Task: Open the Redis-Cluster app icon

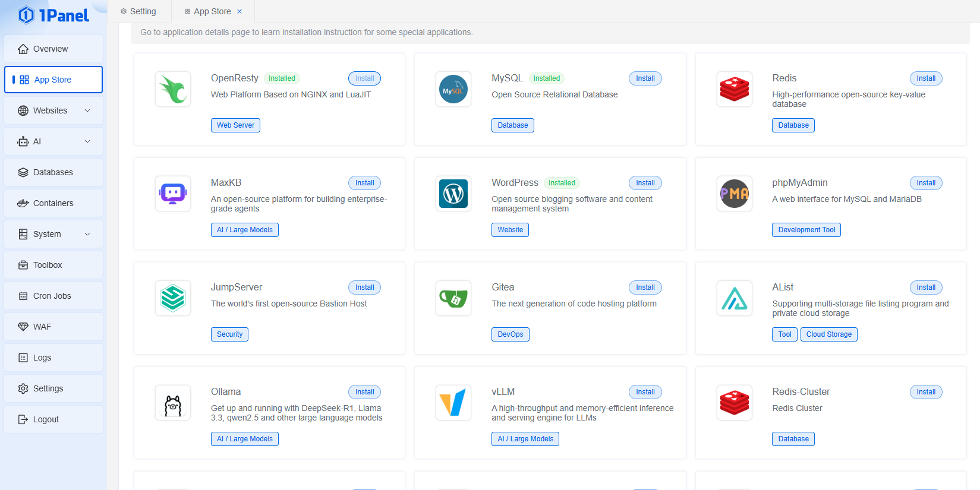Action: (735, 403)
